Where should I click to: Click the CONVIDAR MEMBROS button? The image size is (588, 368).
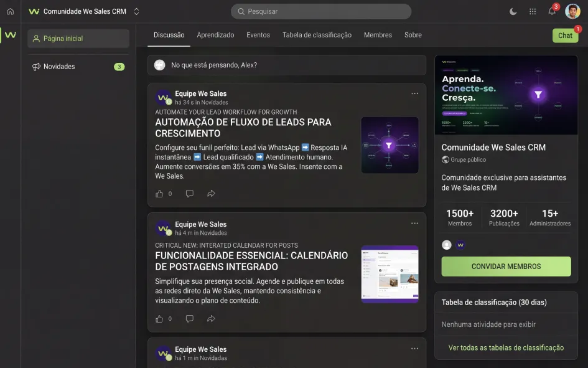pos(506,267)
